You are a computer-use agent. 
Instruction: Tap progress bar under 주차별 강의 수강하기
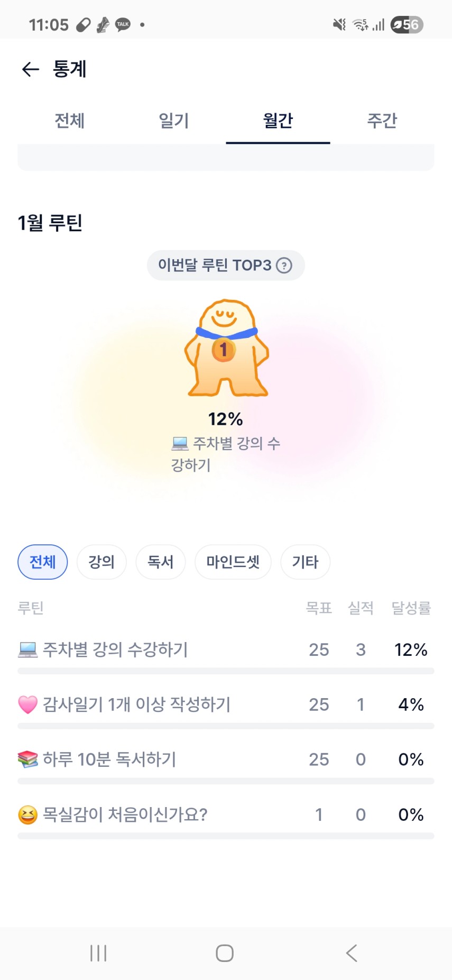pyautogui.click(x=226, y=671)
